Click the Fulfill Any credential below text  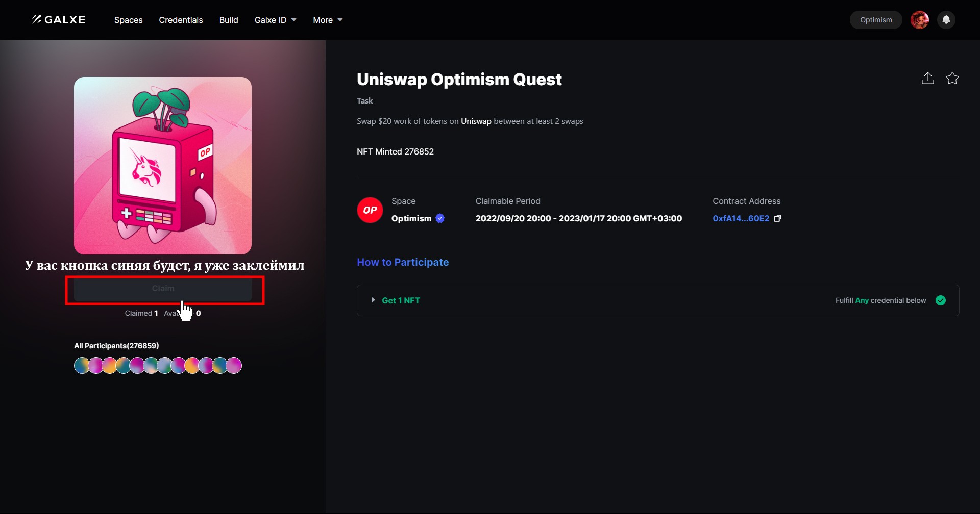[880, 300]
